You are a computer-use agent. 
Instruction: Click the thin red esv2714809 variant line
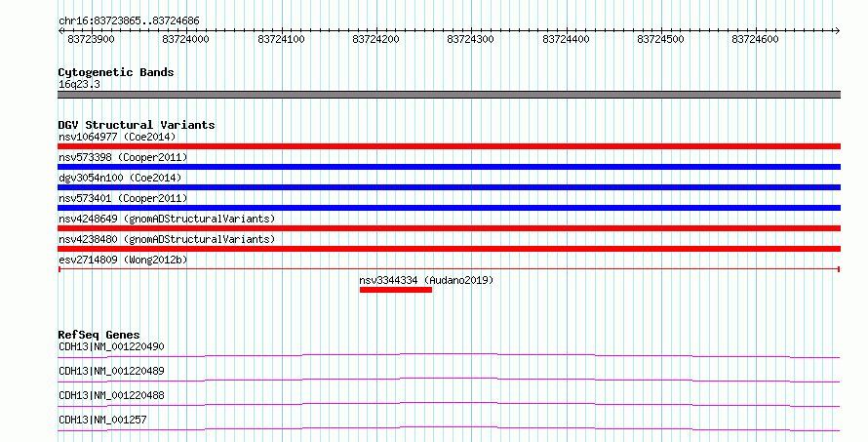449,269
